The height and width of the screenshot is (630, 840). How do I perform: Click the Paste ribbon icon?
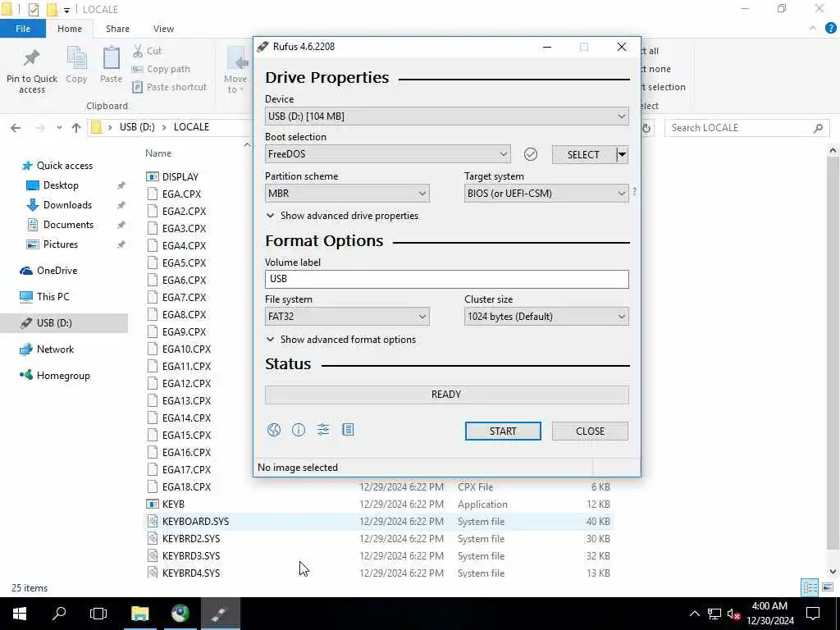point(111,65)
